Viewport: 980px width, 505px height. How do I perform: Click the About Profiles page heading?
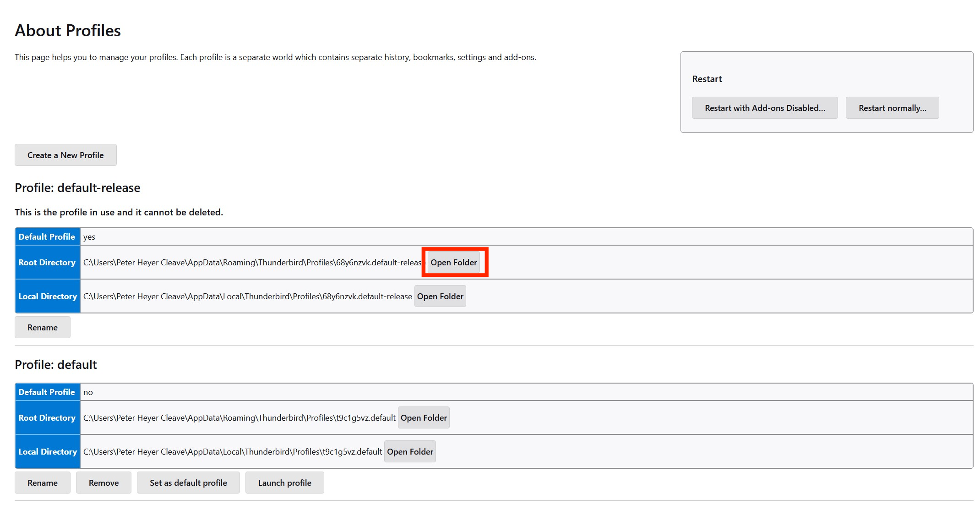point(68,30)
